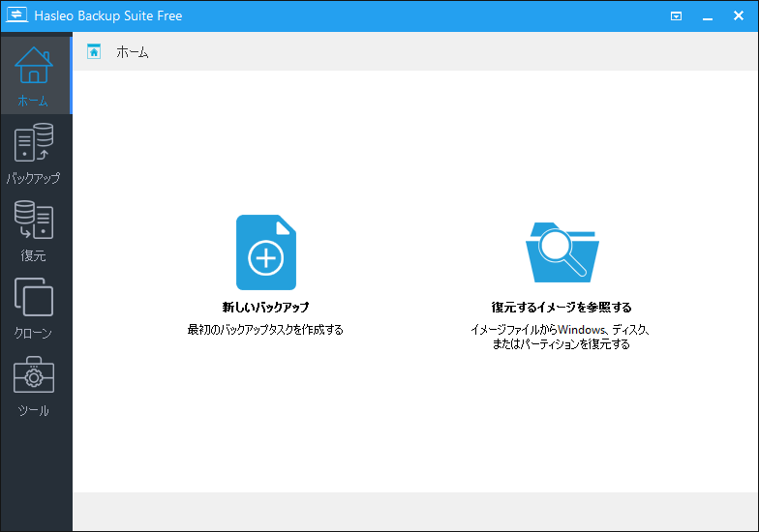Open the title bar dropdown menu button
The image size is (759, 532).
[x=676, y=15]
